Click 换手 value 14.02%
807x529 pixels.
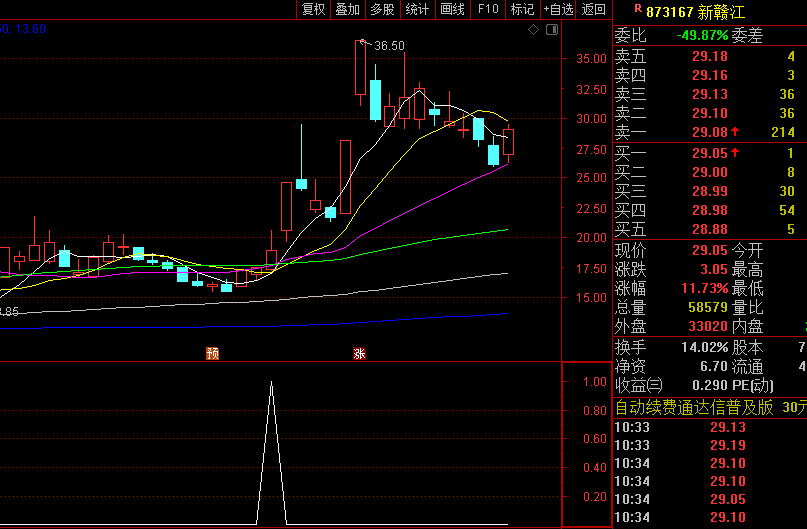click(705, 347)
